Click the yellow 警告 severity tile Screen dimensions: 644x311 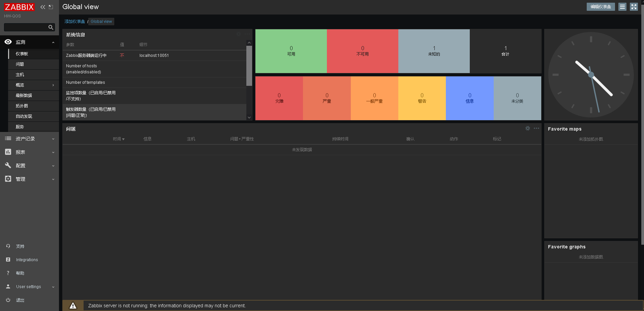[x=422, y=98]
